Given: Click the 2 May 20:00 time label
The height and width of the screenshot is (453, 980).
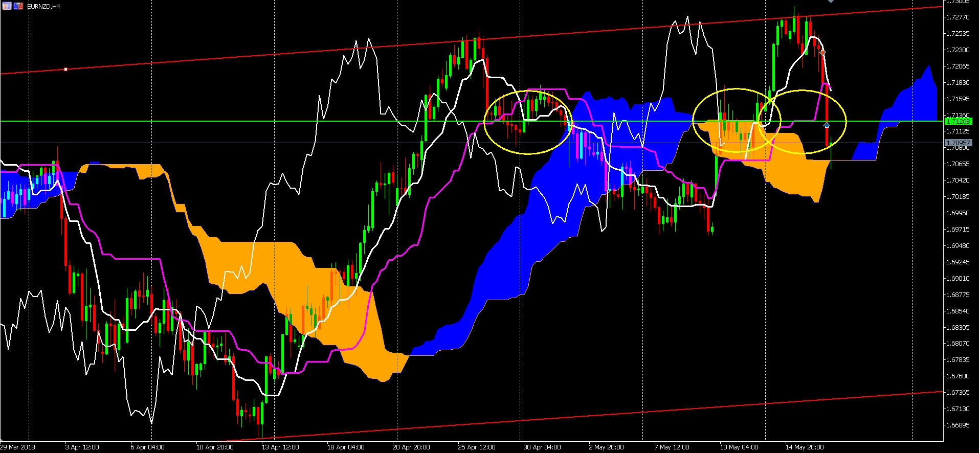Looking at the screenshot, I should coord(606,447).
